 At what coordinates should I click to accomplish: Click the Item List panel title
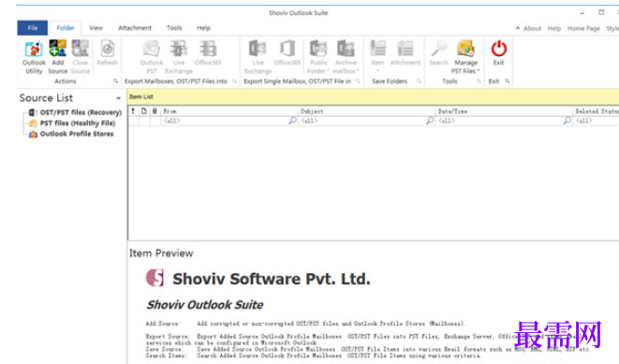pyautogui.click(x=141, y=96)
